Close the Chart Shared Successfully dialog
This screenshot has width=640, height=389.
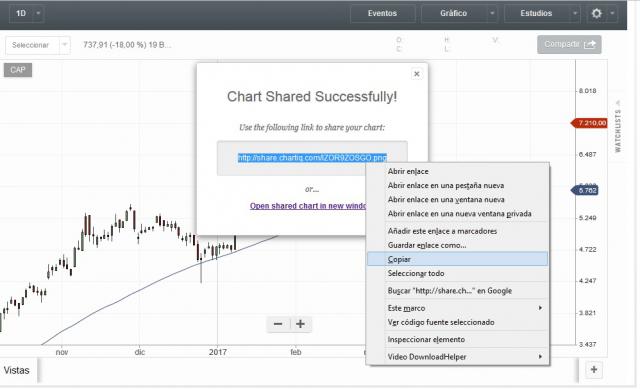click(x=416, y=74)
